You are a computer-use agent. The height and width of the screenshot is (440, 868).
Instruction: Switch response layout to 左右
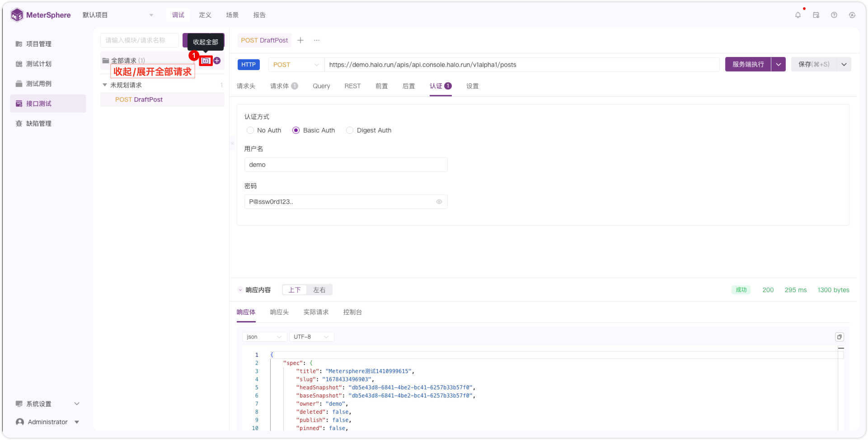319,290
